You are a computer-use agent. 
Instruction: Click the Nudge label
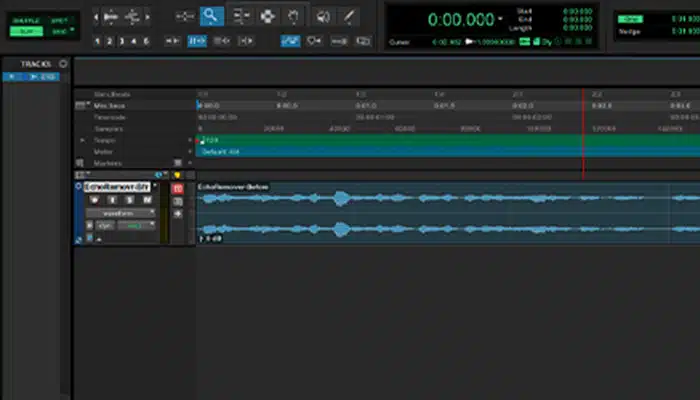click(629, 32)
